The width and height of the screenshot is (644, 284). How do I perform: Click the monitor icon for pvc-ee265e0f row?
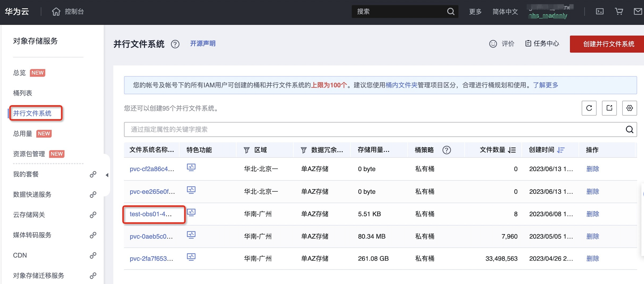click(x=191, y=190)
